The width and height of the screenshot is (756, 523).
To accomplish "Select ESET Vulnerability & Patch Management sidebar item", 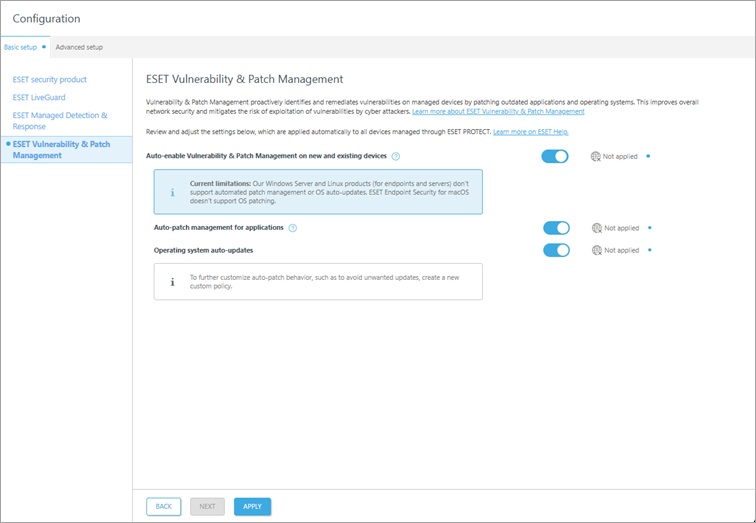I will click(67, 149).
